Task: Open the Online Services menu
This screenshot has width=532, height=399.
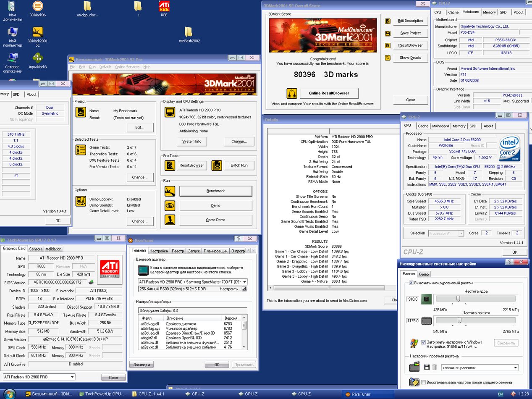Action: tap(127, 67)
